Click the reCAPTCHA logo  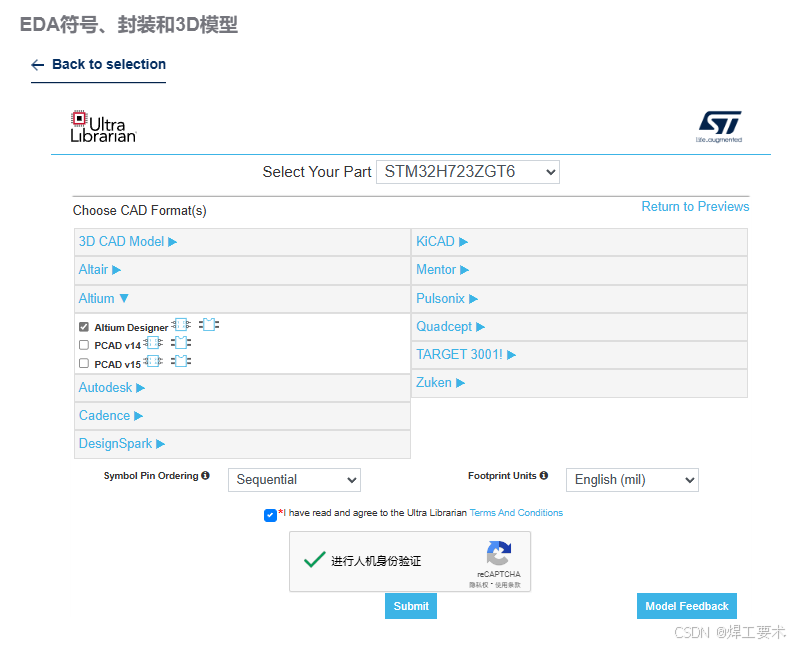pyautogui.click(x=499, y=553)
